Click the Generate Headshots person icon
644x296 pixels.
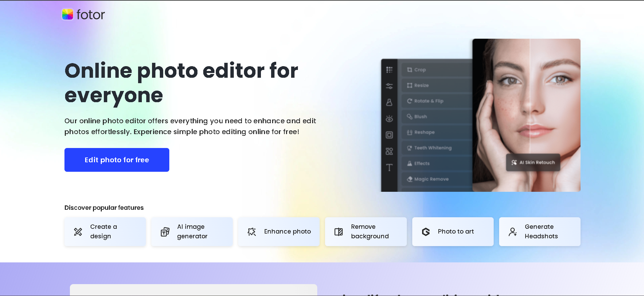513,232
